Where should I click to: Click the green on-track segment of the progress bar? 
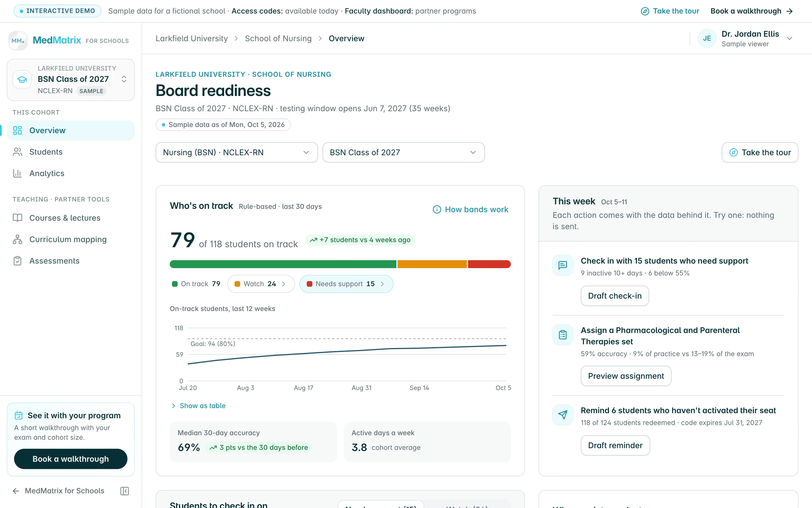(283, 264)
